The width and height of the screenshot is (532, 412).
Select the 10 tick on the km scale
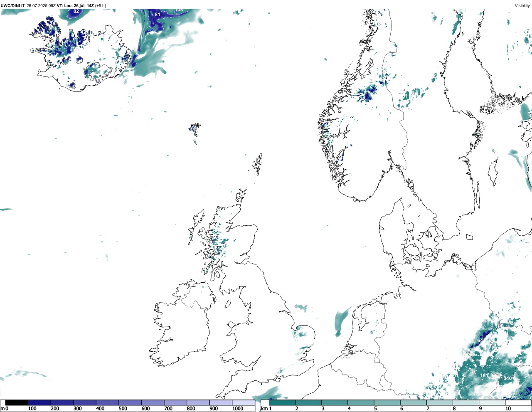click(x=508, y=409)
